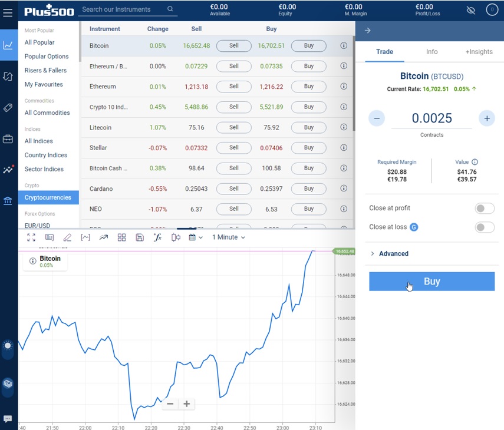Sell Litecoin from the instrument list

pos(234,127)
